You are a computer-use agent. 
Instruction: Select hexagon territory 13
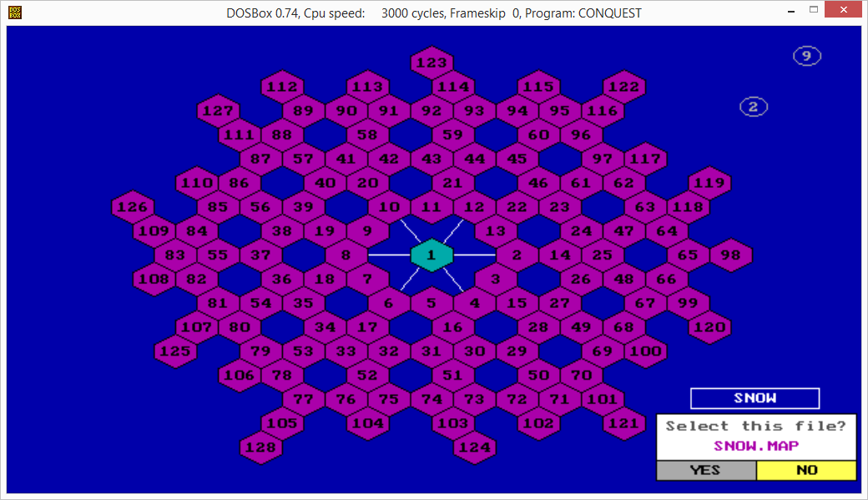[x=496, y=231]
